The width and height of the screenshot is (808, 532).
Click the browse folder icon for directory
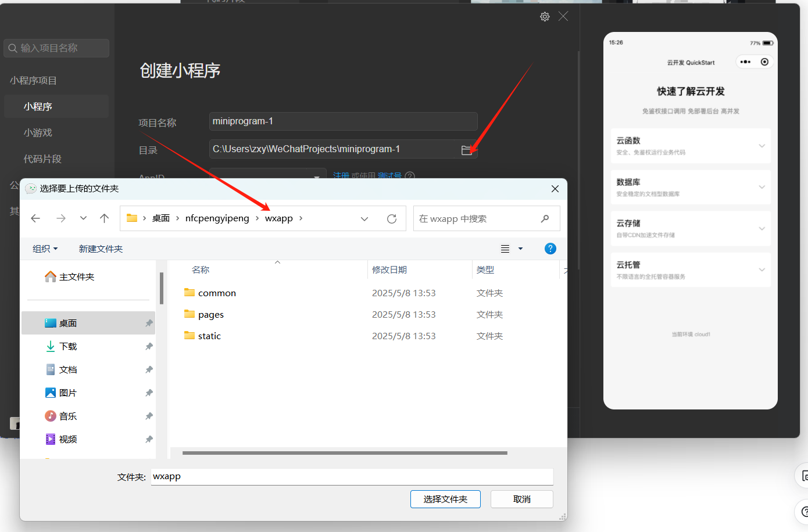pyautogui.click(x=466, y=150)
